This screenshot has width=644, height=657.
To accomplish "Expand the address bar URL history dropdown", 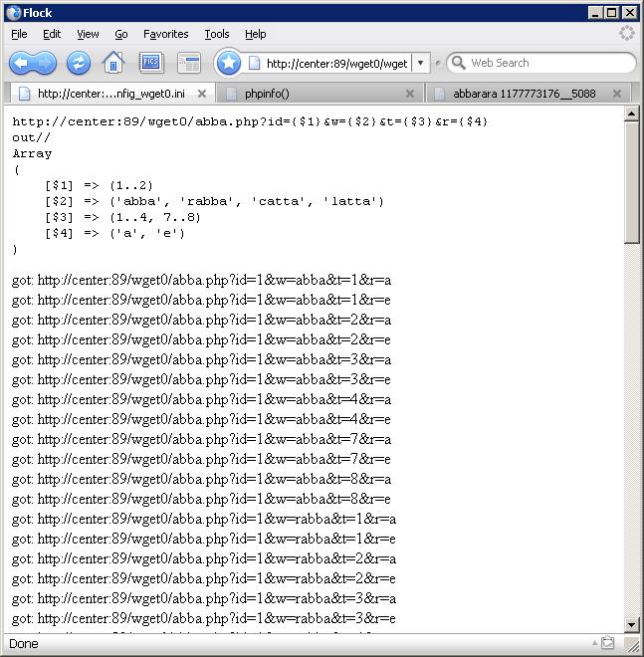I will point(420,63).
